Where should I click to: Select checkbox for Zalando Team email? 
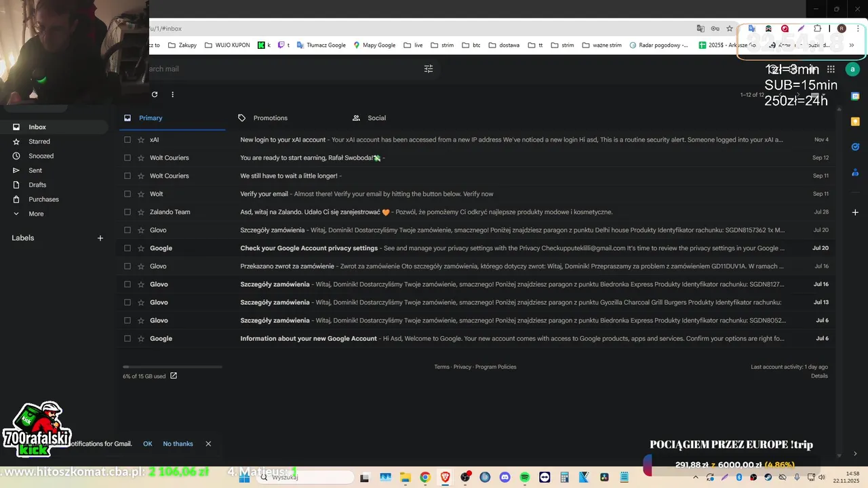[127, 212]
